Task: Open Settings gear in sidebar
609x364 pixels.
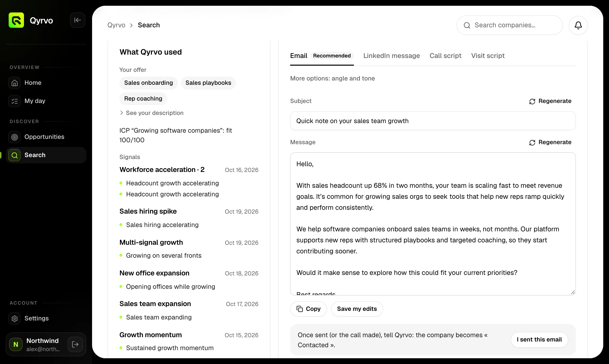Action: click(14, 318)
